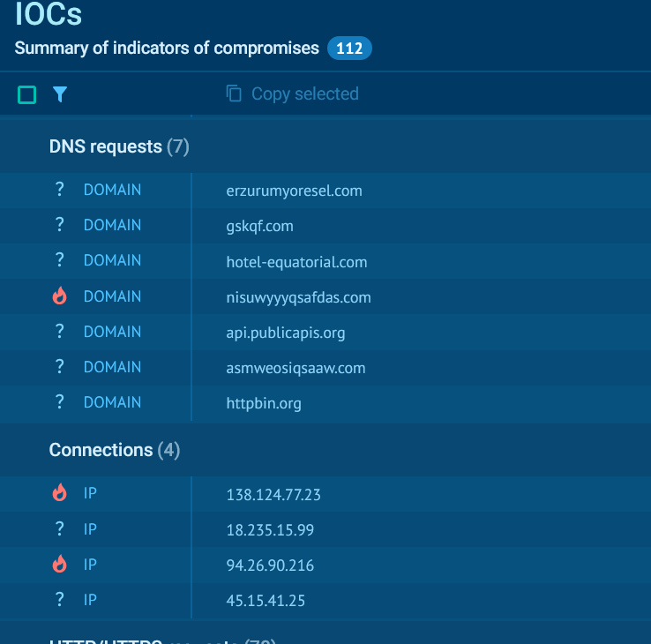Click the DOMAIN label in the erzurumyoresel.com row

tap(113, 190)
